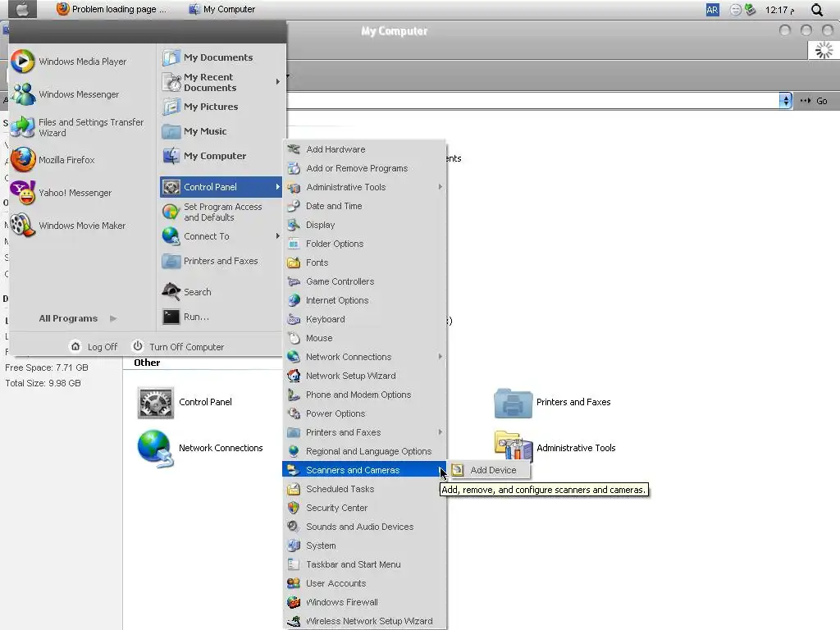Expand Network Connections submenu arrow in menu
The width and height of the screenshot is (840, 630).
click(x=441, y=357)
